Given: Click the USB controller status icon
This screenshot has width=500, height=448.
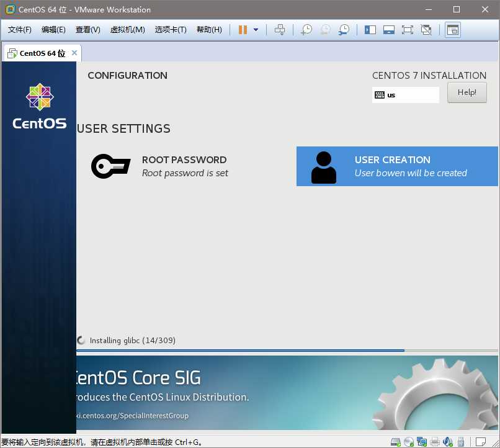Looking at the screenshot, I should [461, 442].
